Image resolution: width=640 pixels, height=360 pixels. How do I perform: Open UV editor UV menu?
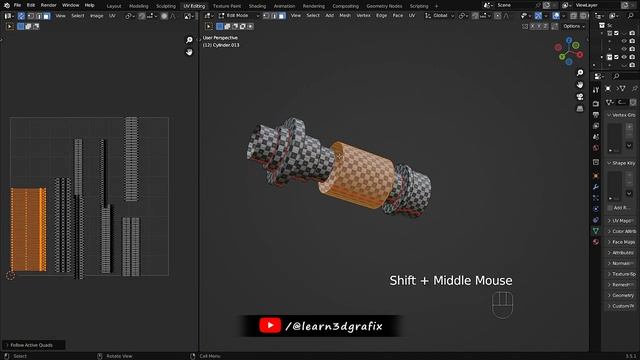pyautogui.click(x=112, y=16)
